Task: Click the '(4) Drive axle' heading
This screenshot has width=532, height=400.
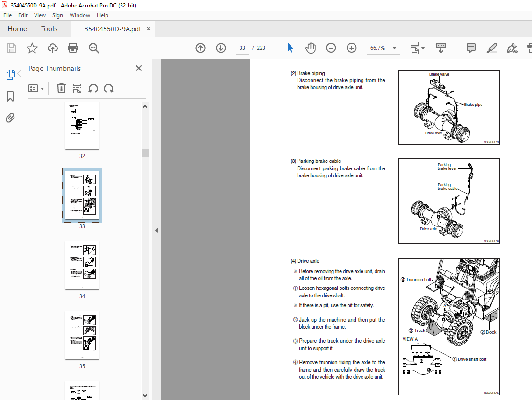Action: pyautogui.click(x=305, y=261)
